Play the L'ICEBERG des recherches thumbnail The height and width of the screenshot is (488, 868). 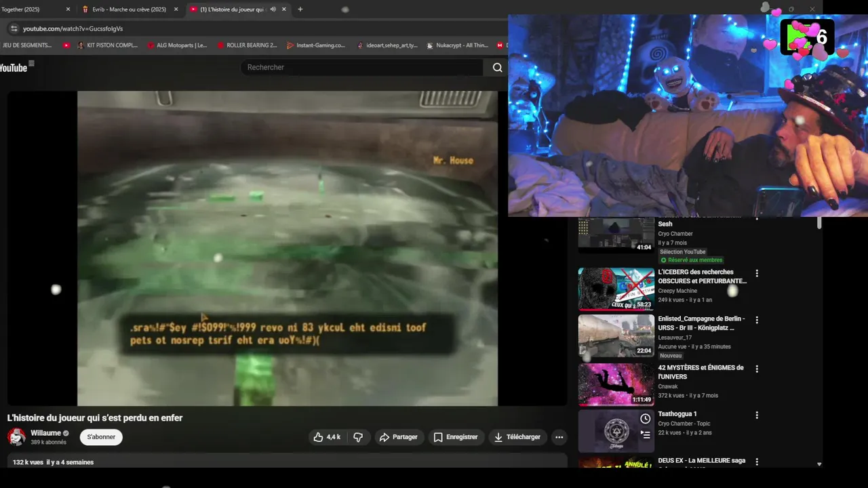[x=616, y=289]
